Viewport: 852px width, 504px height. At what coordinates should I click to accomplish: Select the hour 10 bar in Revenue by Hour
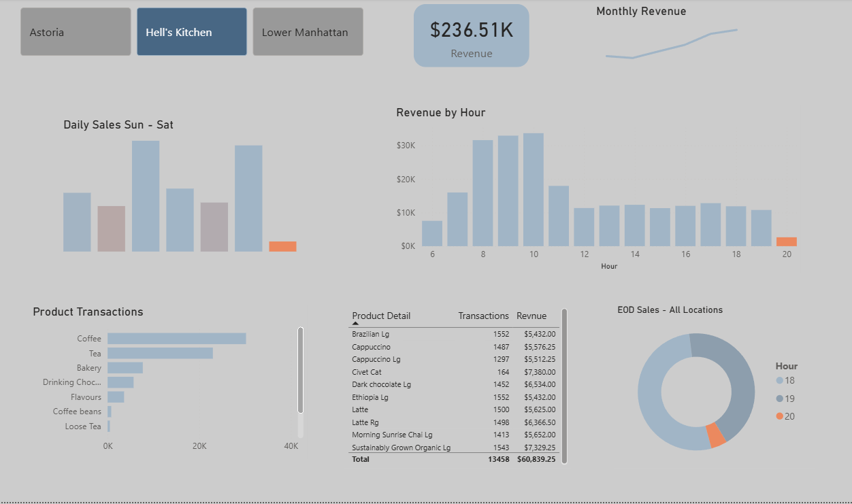(x=534, y=190)
